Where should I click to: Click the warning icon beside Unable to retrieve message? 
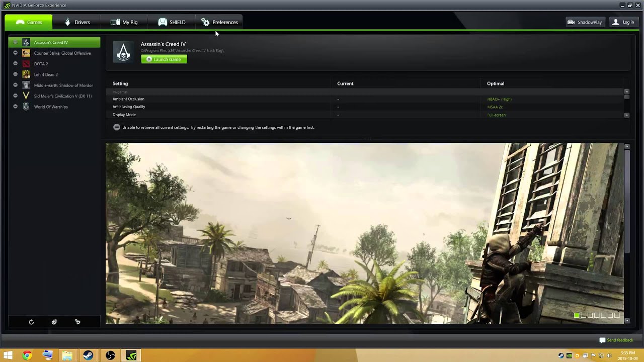pyautogui.click(x=117, y=127)
